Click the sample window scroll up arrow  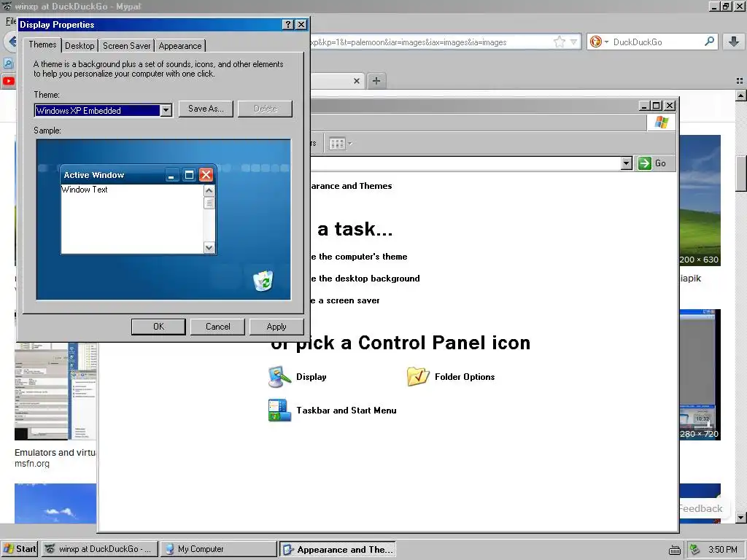coord(209,190)
